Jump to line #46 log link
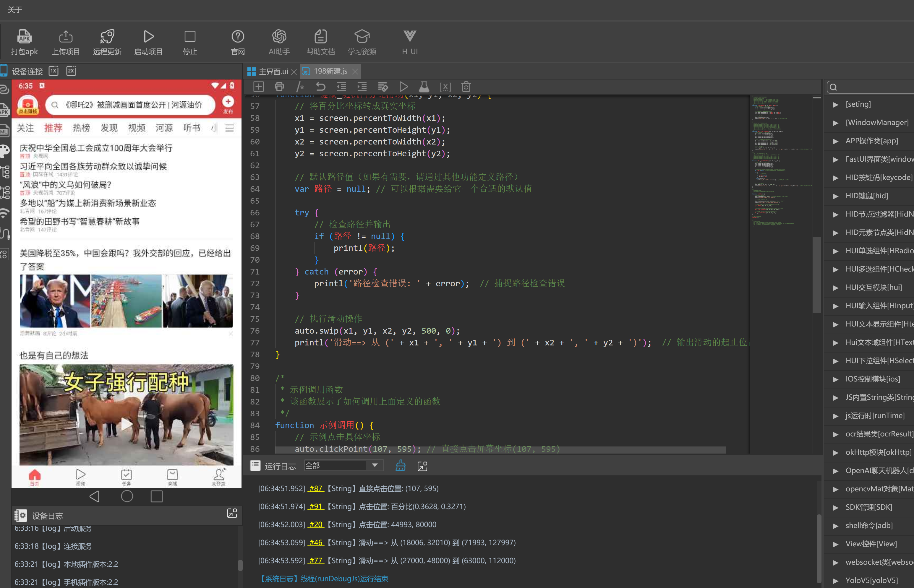Viewport: 914px width, 588px height. (x=316, y=542)
